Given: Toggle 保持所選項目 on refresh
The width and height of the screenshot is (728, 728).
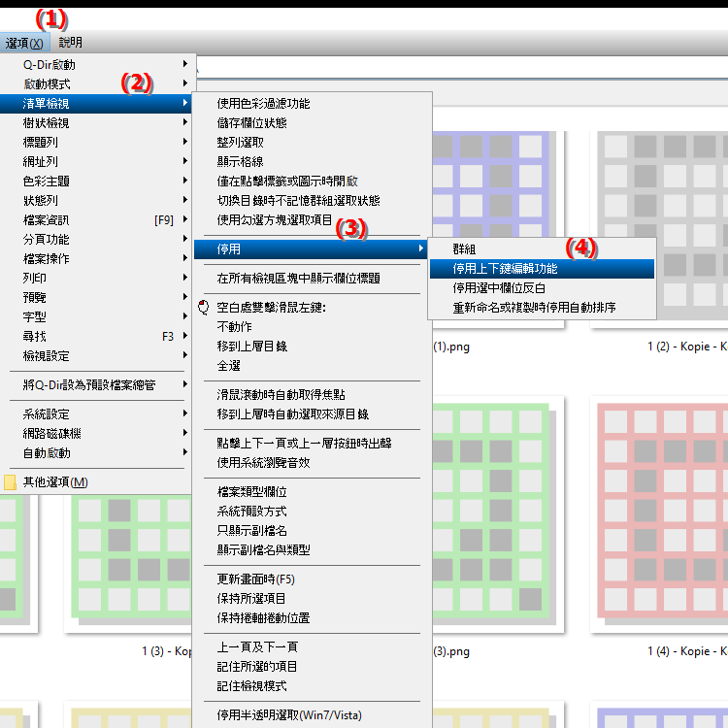Looking at the screenshot, I should (312, 599).
